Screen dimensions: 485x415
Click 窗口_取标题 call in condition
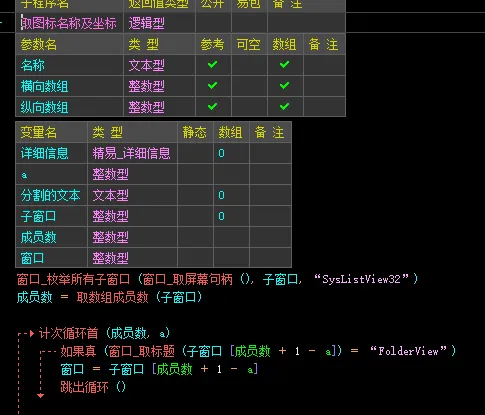(142, 351)
